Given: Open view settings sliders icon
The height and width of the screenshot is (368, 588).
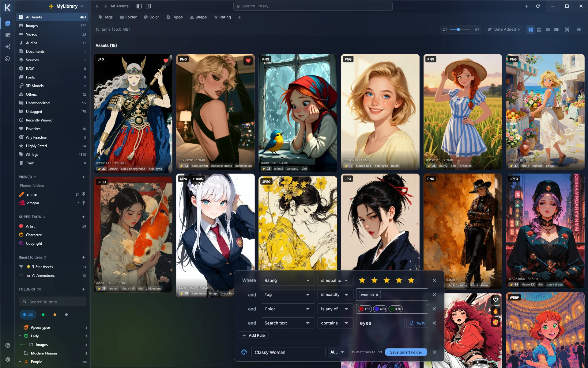Looking at the screenshot, I should pos(579,29).
